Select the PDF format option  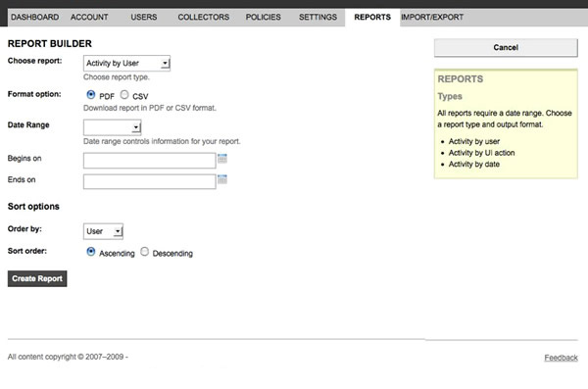91,94
